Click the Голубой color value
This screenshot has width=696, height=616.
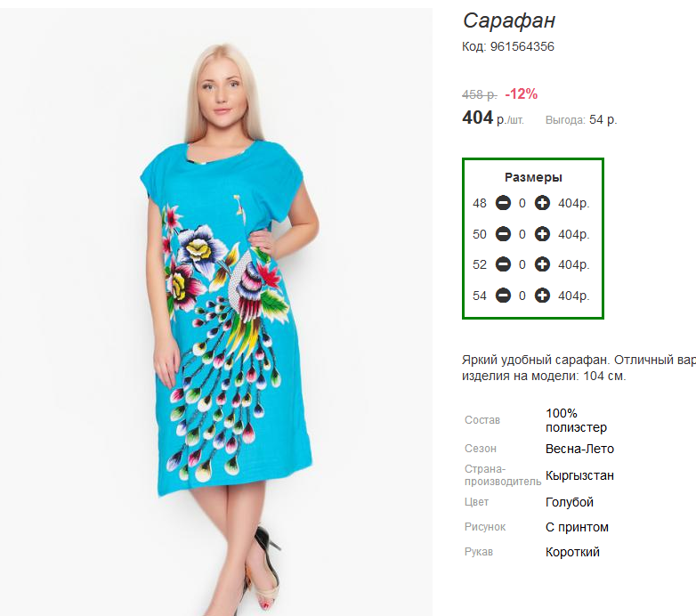(x=569, y=502)
